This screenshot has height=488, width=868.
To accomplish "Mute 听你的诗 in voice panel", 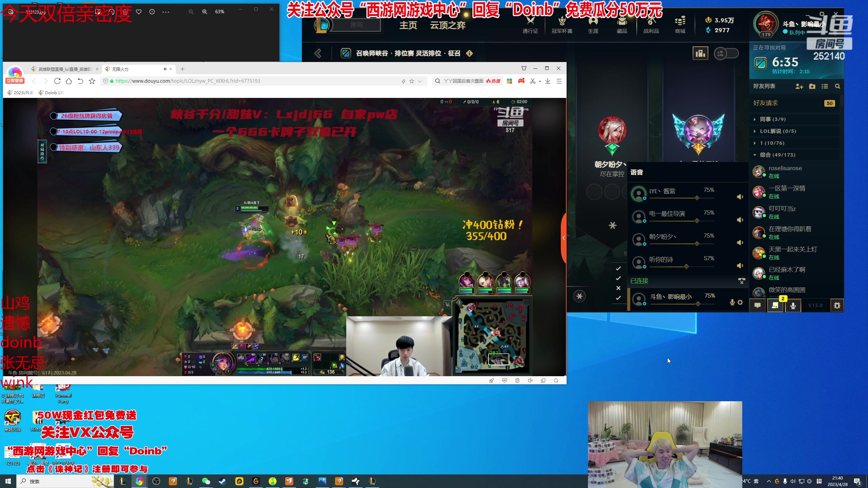I will pyautogui.click(x=740, y=266).
